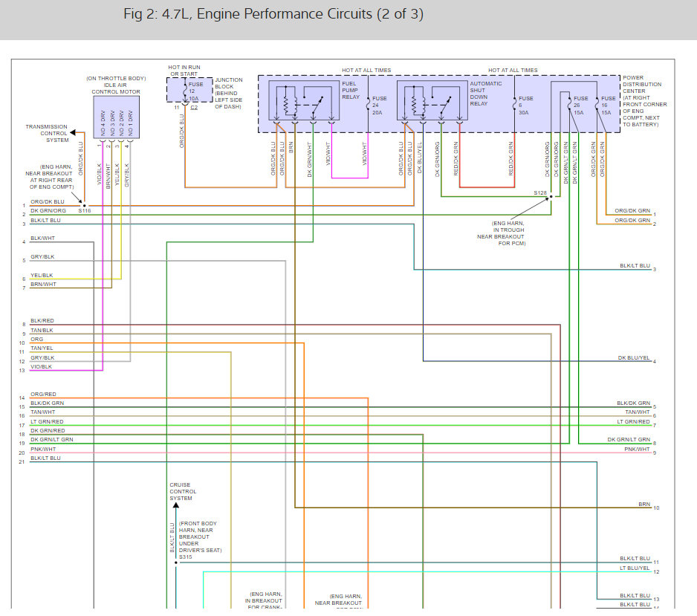Click the 'S116' splice label
The width and height of the screenshot is (697, 616).
tap(85, 211)
